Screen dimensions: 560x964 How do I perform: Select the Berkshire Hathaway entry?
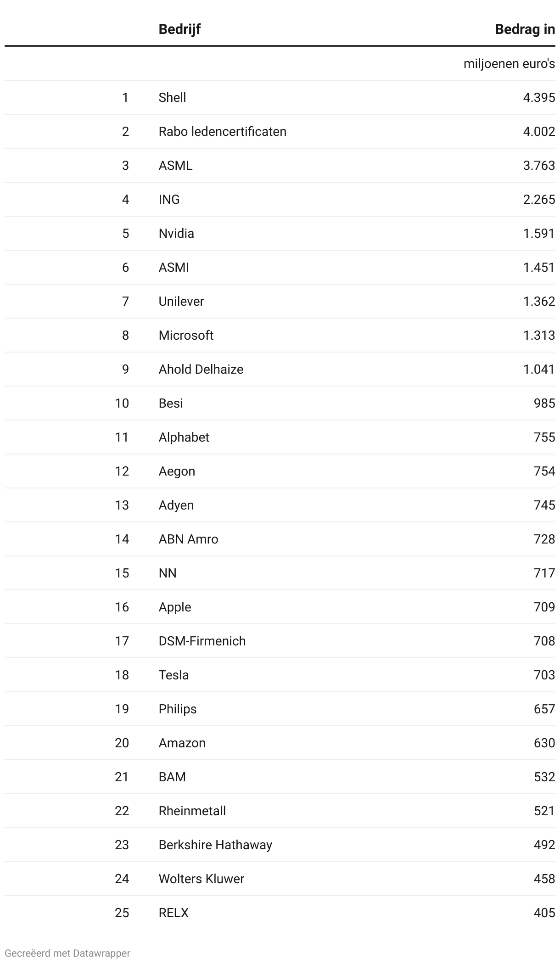(215, 845)
